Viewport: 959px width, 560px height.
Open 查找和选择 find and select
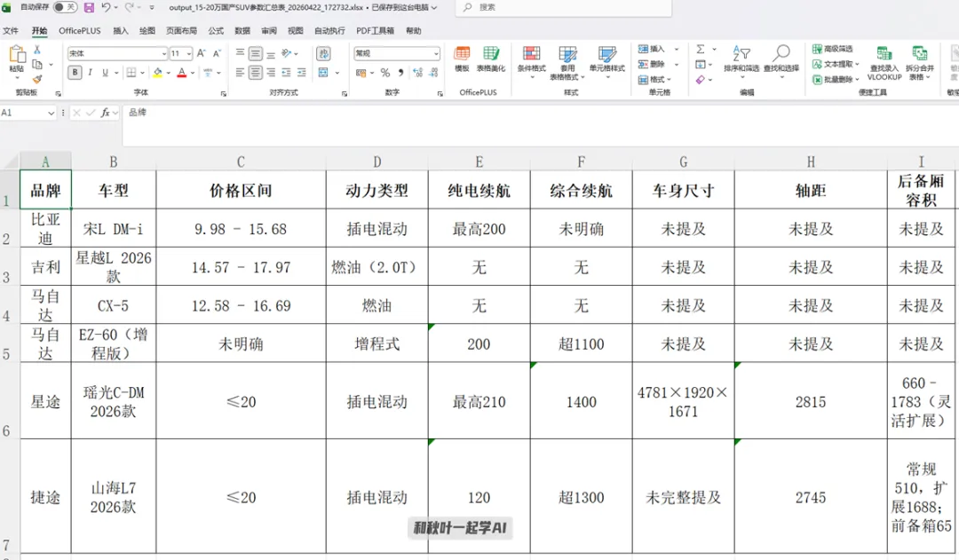click(781, 61)
